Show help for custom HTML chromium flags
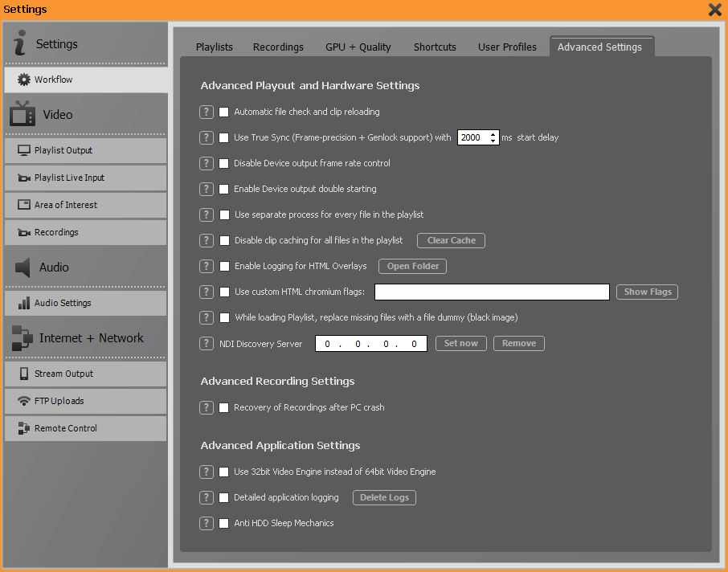Image resolution: width=728 pixels, height=572 pixels. point(207,292)
